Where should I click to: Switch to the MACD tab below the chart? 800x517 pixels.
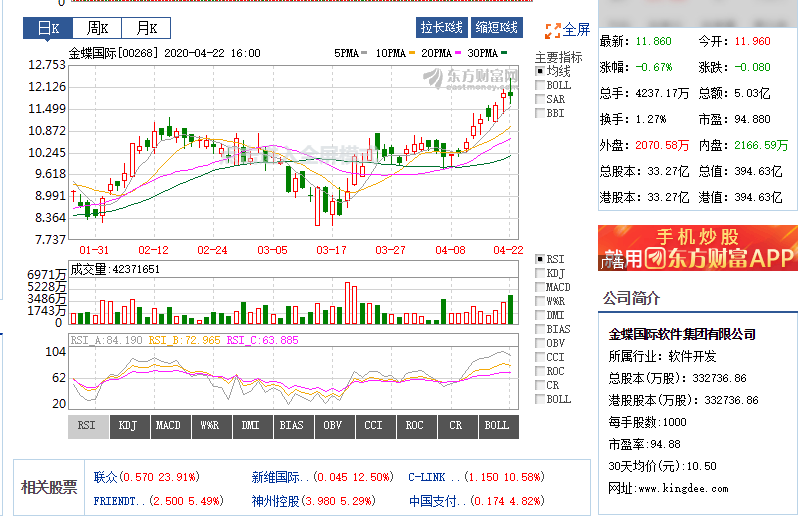[168, 426]
